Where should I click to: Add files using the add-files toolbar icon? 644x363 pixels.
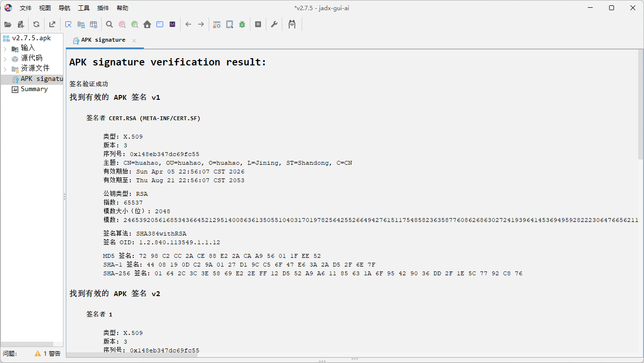click(20, 24)
